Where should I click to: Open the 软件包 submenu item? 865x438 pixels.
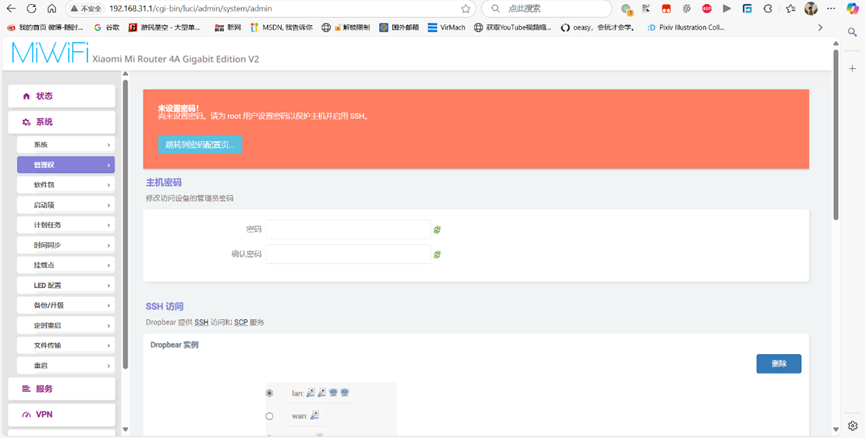[65, 185]
